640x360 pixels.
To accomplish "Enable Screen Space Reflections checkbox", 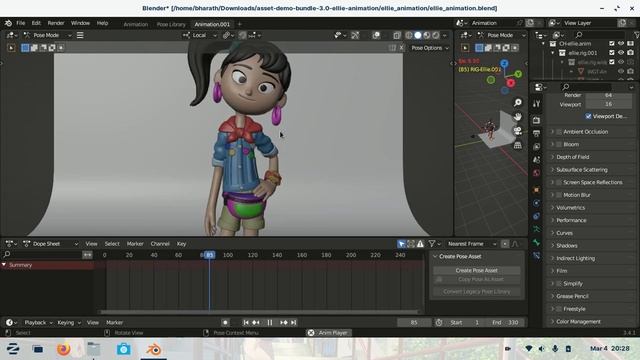I will 559,182.
